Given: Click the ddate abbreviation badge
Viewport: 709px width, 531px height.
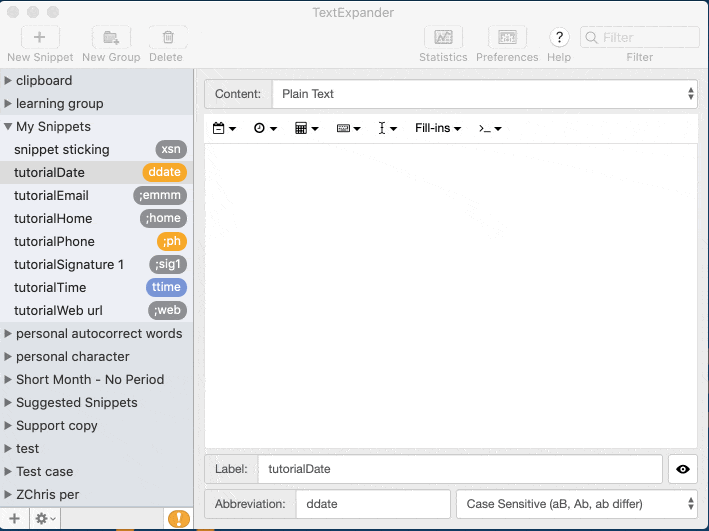Looking at the screenshot, I should 165,172.
